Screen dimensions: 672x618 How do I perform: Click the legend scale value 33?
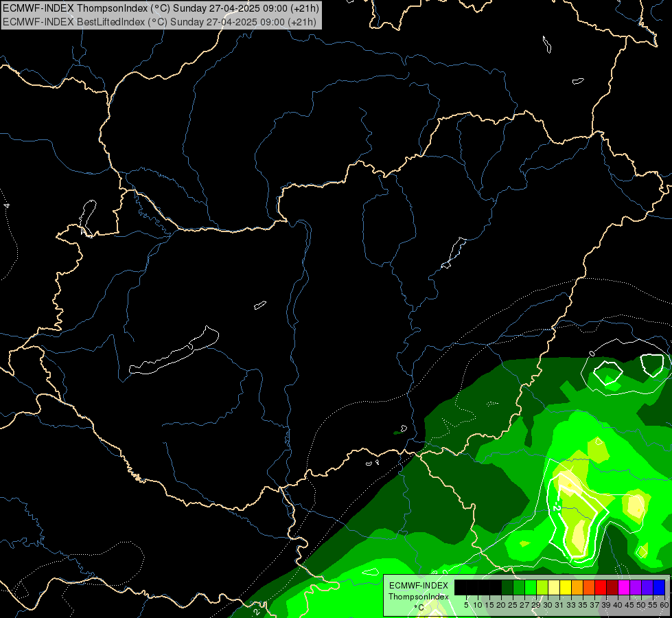coord(571,605)
